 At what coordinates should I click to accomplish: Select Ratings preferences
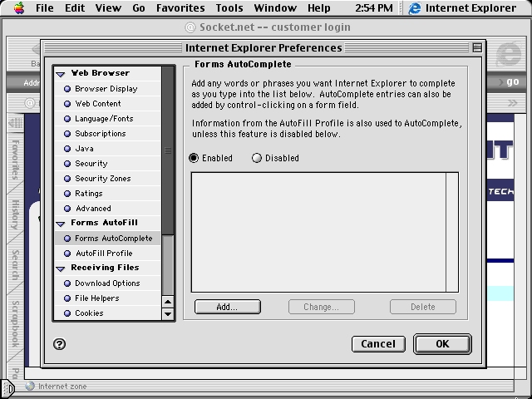coord(107,194)
